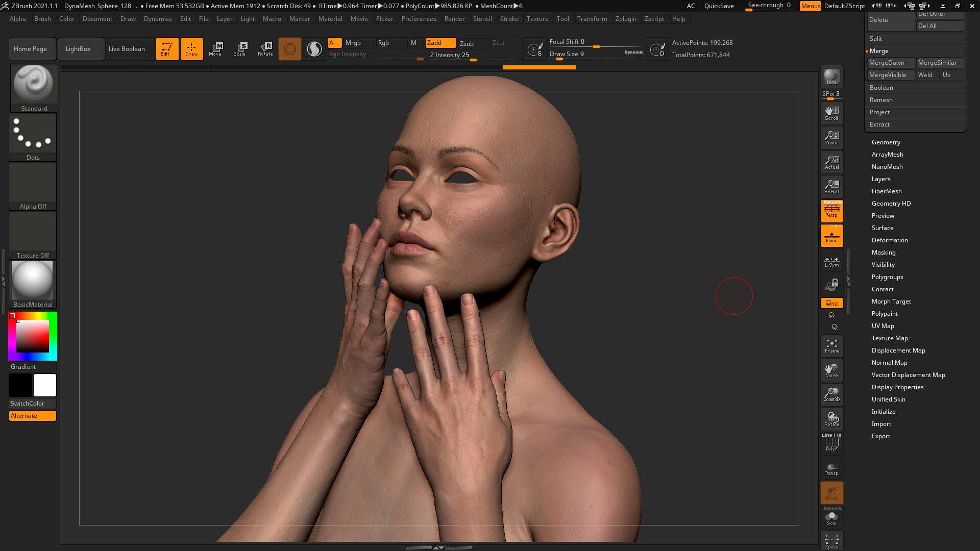Click the right-shelf Rotate view icon
The width and height of the screenshot is (980, 551).
coord(831,419)
